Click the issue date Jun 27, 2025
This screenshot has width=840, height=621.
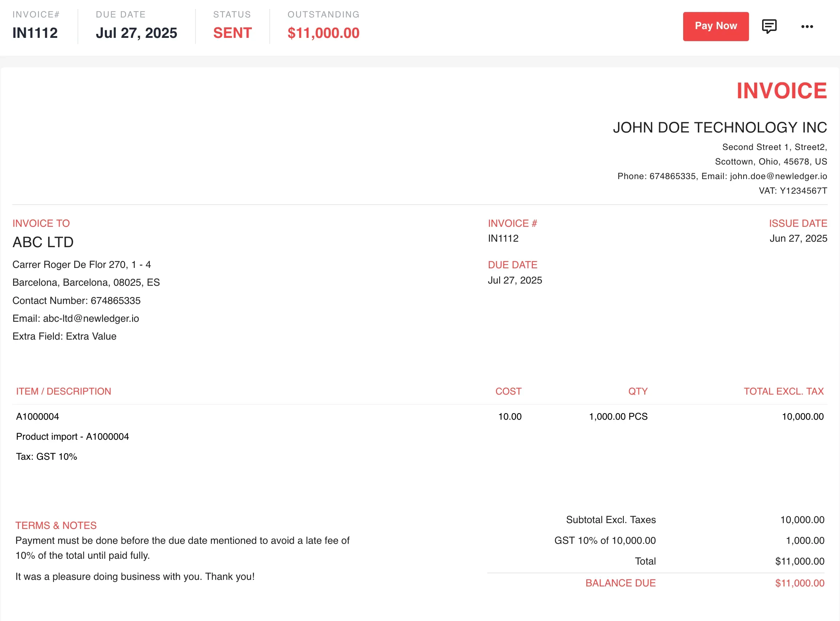point(798,238)
